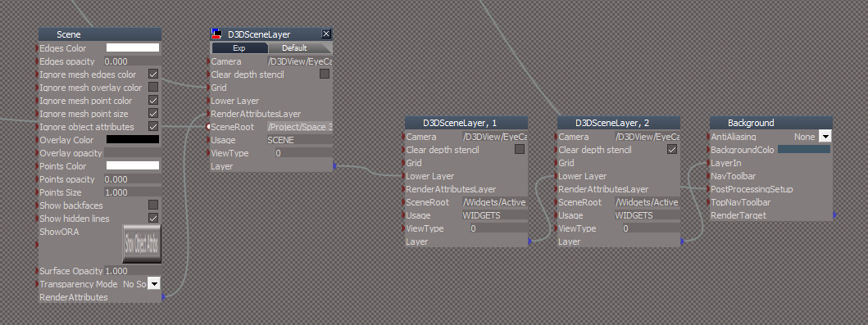Click Layer output port of D3DSceneLayer, 1
Viewport: 868px width, 325px height.
529,241
